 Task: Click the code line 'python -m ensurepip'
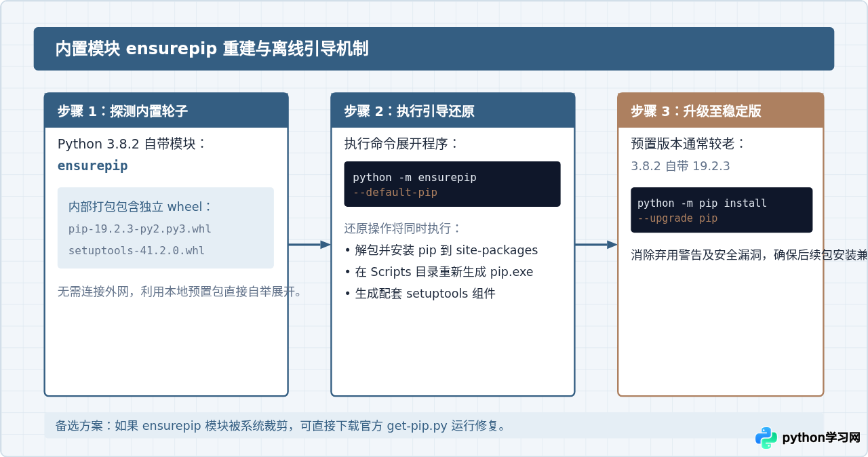tap(414, 178)
